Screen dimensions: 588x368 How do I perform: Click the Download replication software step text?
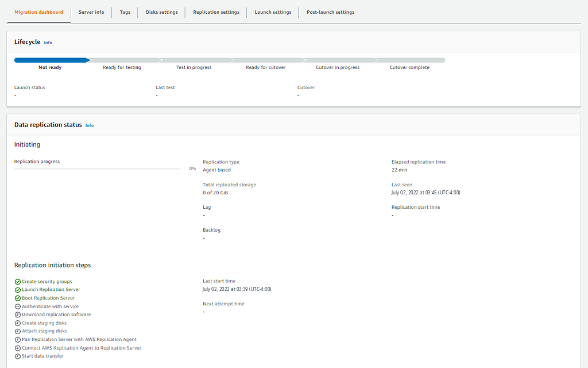(x=56, y=315)
